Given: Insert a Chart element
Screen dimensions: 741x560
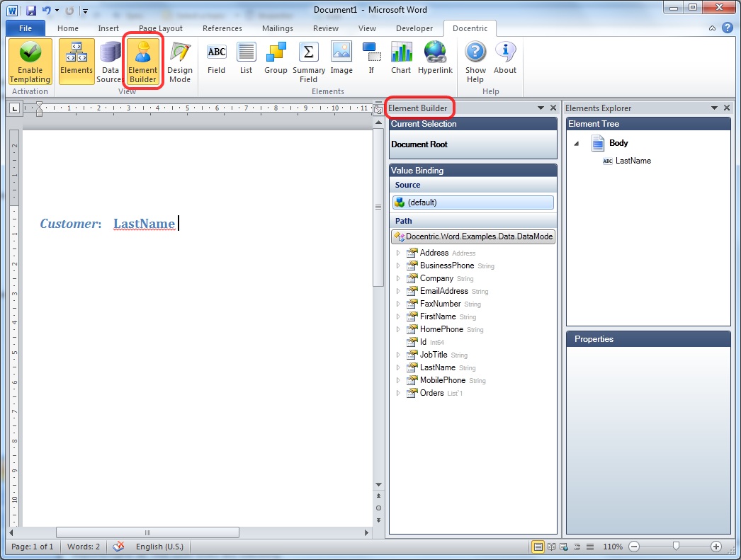Looking at the screenshot, I should (401, 59).
